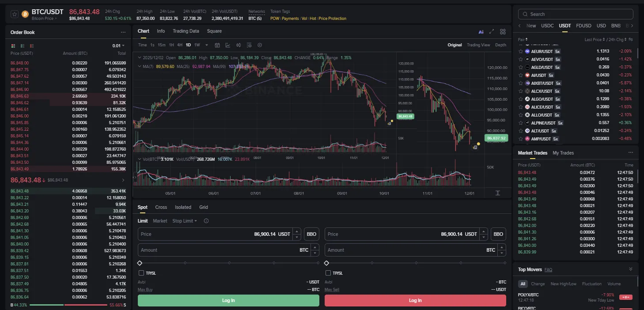Expand more time intervals dropdown after 1W
Image resolution: width=644 pixels, height=310 pixels.
206,45
